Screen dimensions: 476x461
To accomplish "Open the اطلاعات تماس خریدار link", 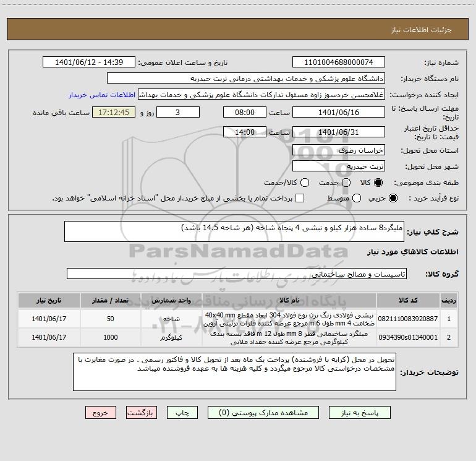I will (x=102, y=95).
